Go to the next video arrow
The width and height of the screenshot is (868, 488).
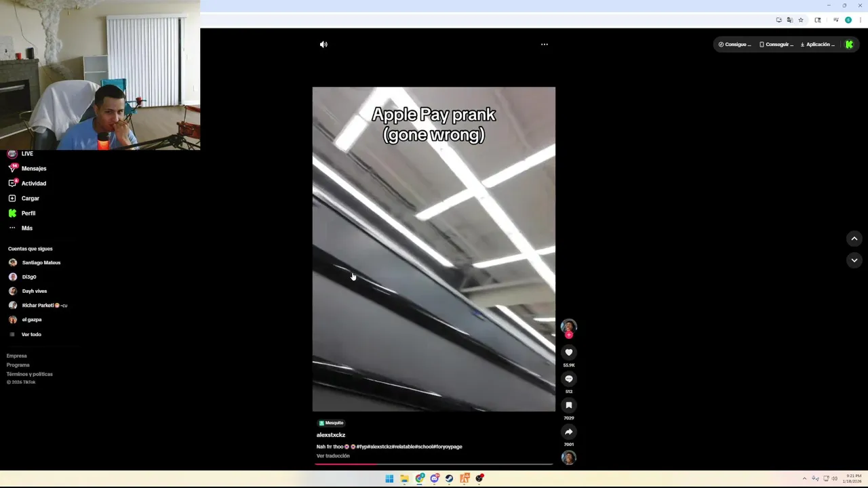coord(854,260)
